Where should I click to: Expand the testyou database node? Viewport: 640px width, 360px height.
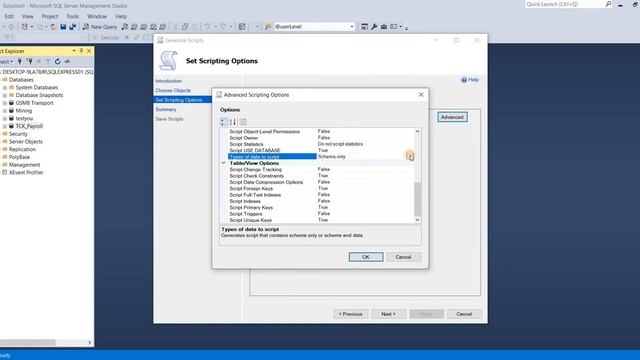pyautogui.click(x=4, y=118)
